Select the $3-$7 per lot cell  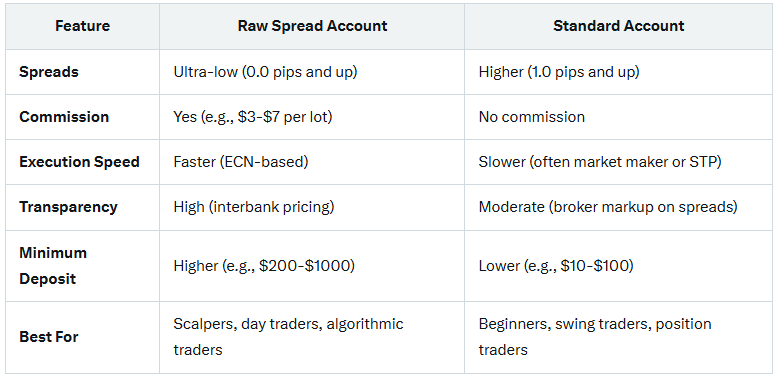coord(253,117)
